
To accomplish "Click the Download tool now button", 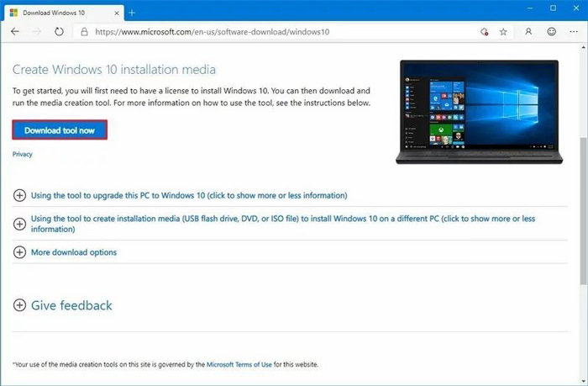I will click(60, 130).
